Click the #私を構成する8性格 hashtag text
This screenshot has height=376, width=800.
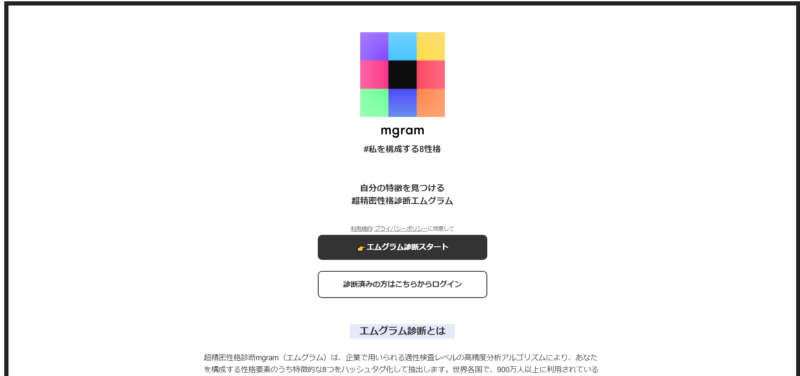[402, 149]
